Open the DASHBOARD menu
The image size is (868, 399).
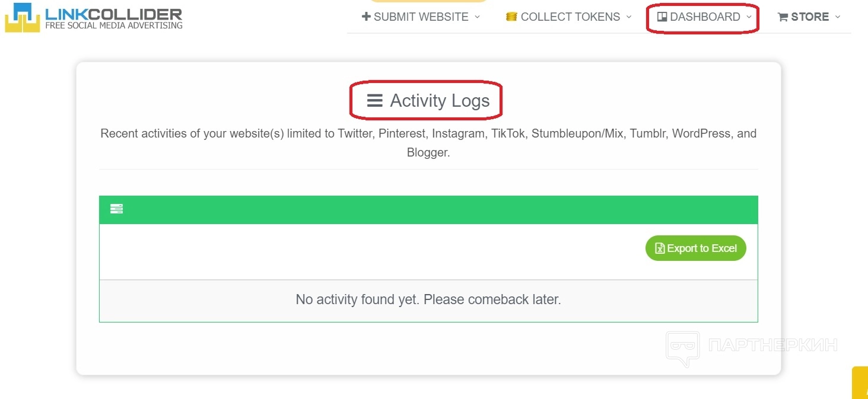705,17
